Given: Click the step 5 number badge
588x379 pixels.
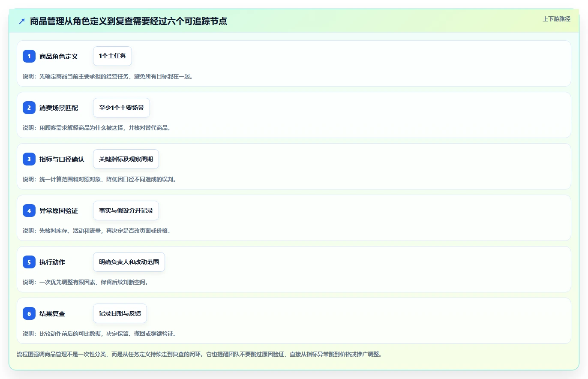Looking at the screenshot, I should [29, 262].
